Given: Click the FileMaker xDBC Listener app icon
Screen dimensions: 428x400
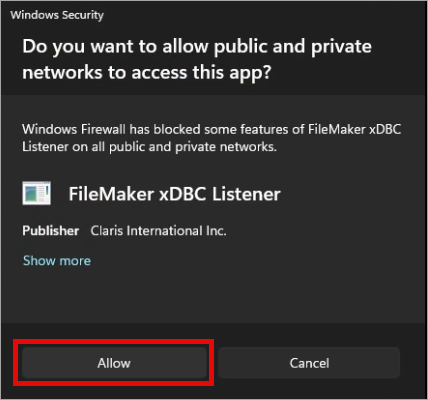Looking at the screenshot, I should [x=36, y=193].
